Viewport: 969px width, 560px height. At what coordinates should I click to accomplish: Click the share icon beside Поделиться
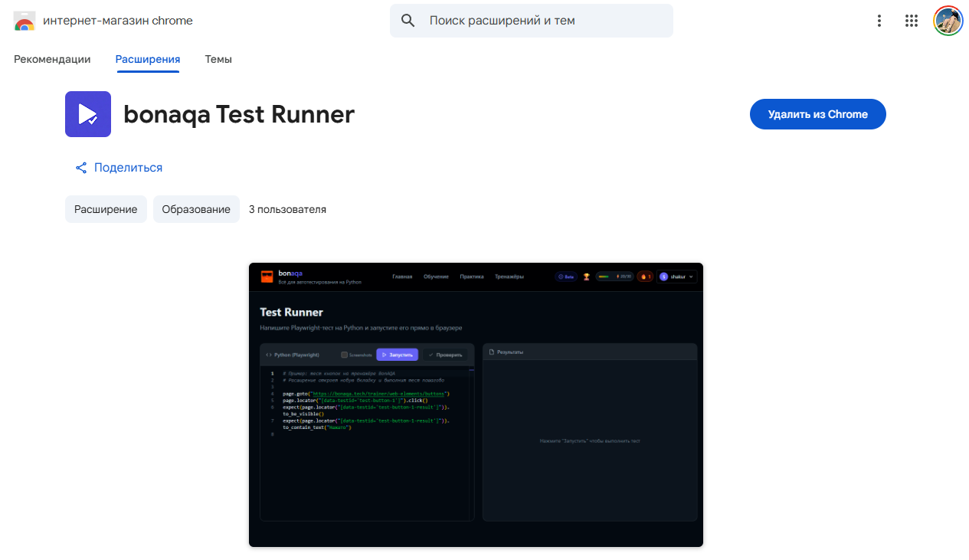[81, 168]
